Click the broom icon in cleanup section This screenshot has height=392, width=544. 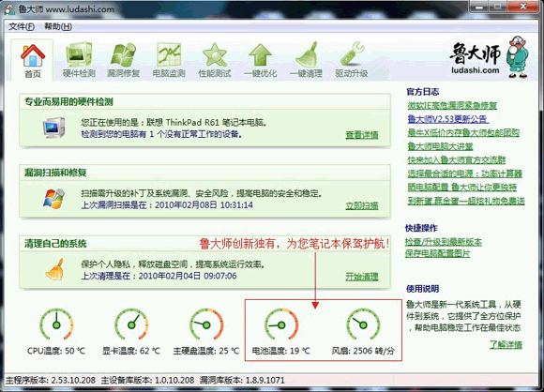click(x=54, y=269)
